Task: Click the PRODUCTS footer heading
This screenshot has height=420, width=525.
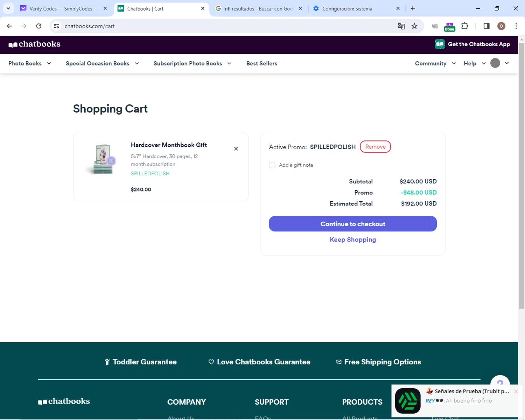Action: coord(362,402)
